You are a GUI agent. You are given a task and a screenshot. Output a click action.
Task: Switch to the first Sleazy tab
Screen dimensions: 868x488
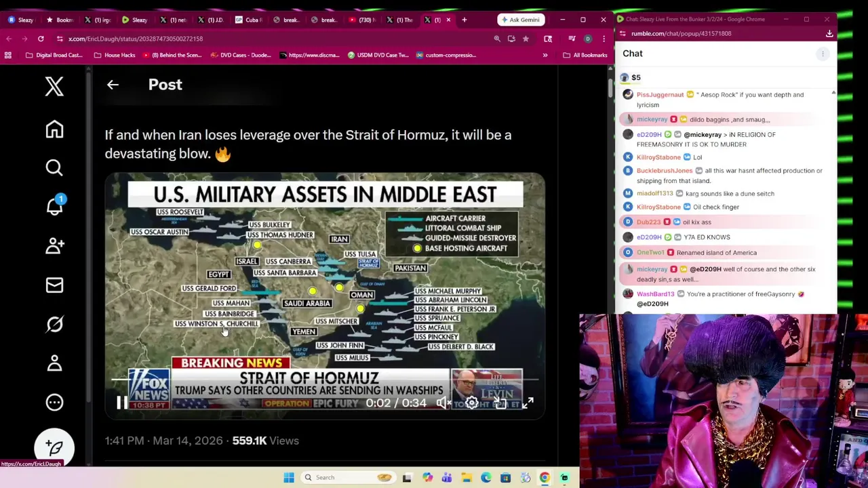coord(21,20)
